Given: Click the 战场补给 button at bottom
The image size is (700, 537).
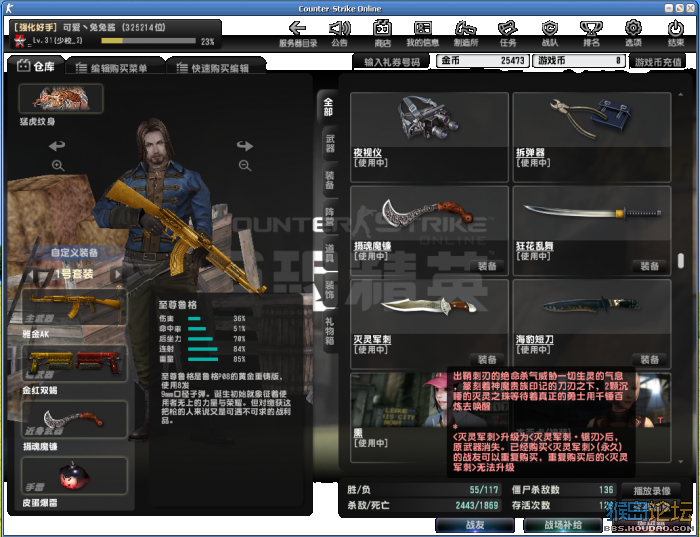Looking at the screenshot, I should click(x=563, y=525).
